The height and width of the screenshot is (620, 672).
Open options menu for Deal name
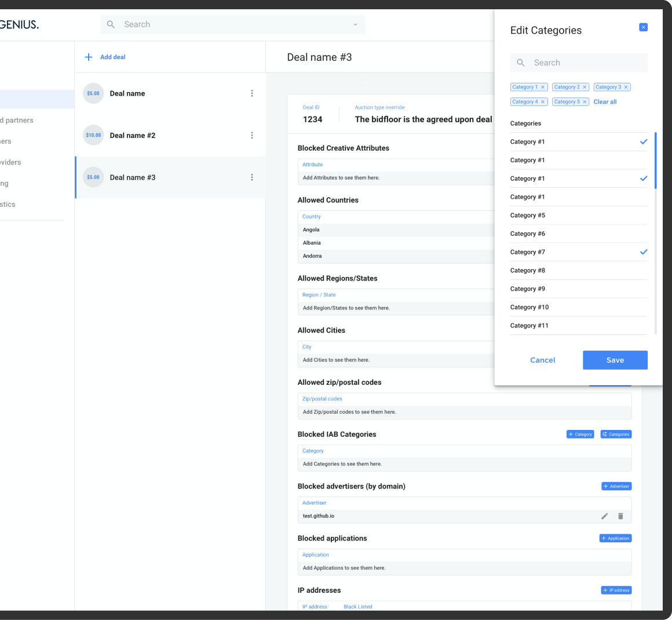(x=251, y=93)
